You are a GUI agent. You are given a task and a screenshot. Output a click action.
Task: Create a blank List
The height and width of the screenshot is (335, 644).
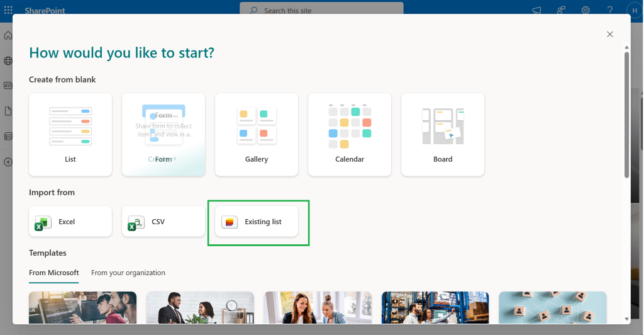pyautogui.click(x=70, y=134)
